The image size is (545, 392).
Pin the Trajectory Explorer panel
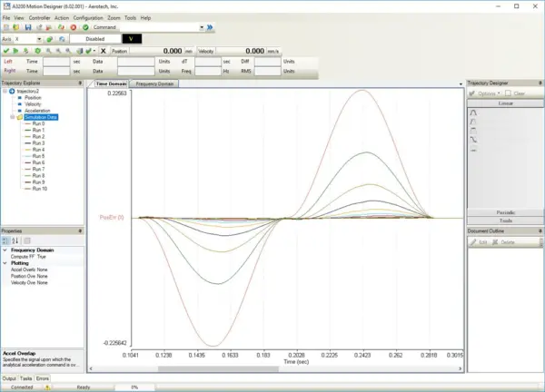click(x=81, y=83)
